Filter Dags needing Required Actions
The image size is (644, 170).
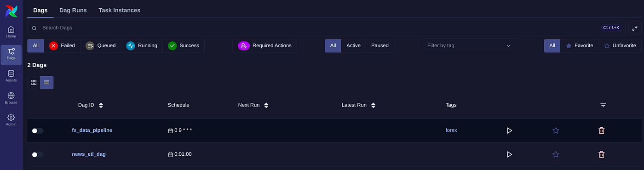click(x=265, y=45)
